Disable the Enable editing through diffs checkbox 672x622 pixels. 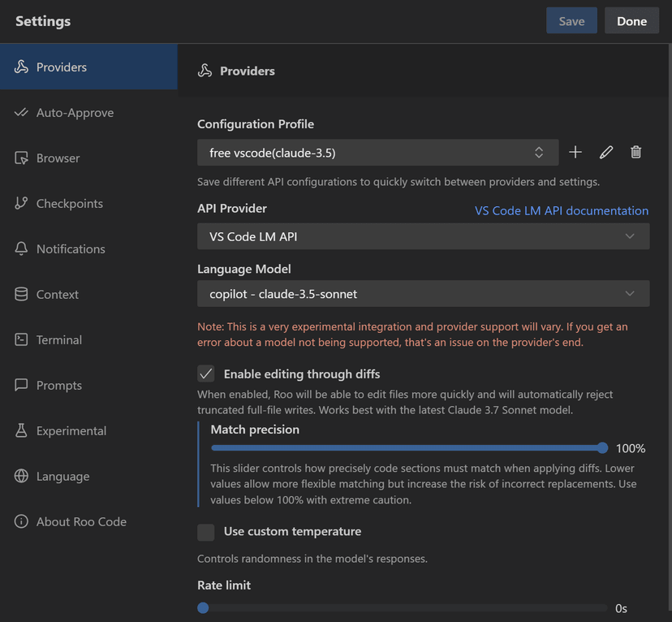205,374
